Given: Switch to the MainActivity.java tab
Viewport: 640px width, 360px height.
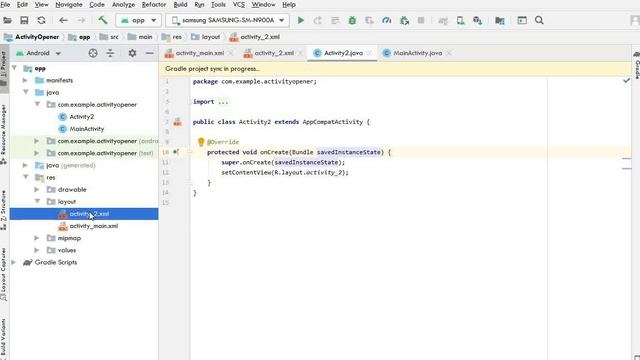Looking at the screenshot, I should point(418,53).
